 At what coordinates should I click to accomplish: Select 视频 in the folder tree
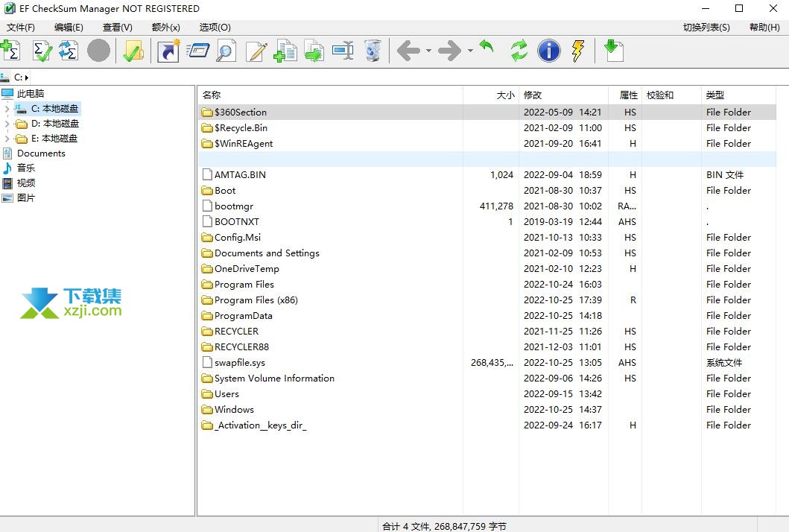click(x=26, y=183)
